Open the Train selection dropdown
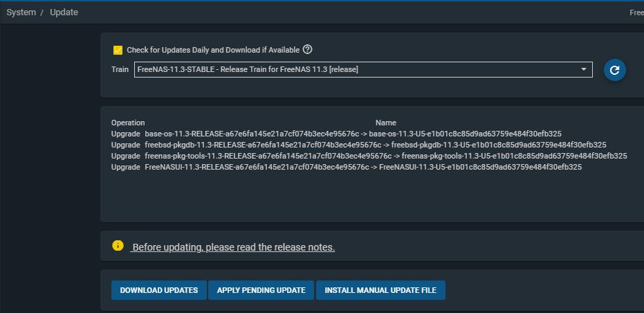Image resolution: width=644 pixels, height=313 pixels. [x=363, y=69]
